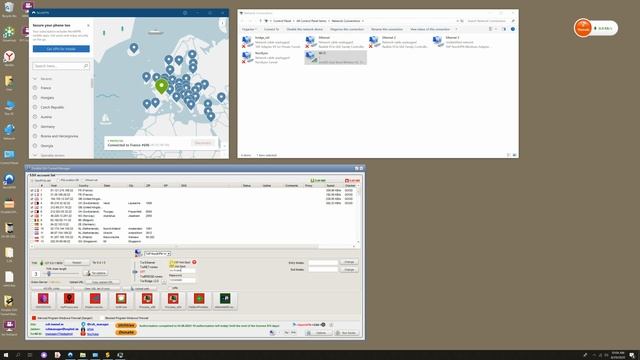Open Task View from the taskbar

pos(30,355)
